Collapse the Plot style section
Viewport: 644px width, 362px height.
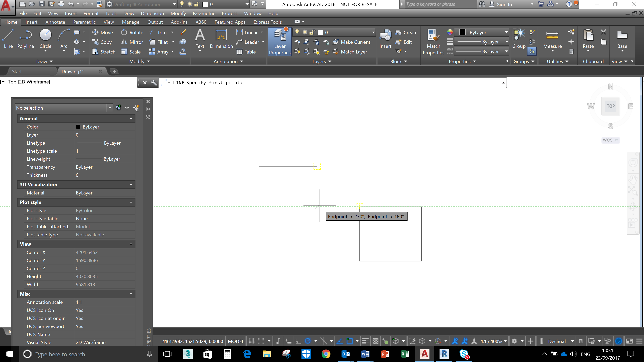pos(131,202)
